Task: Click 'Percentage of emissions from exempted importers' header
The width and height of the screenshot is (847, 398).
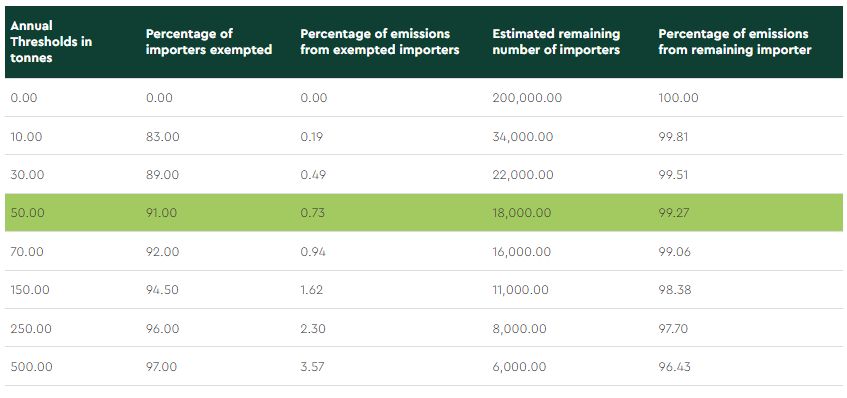Action: (x=380, y=42)
